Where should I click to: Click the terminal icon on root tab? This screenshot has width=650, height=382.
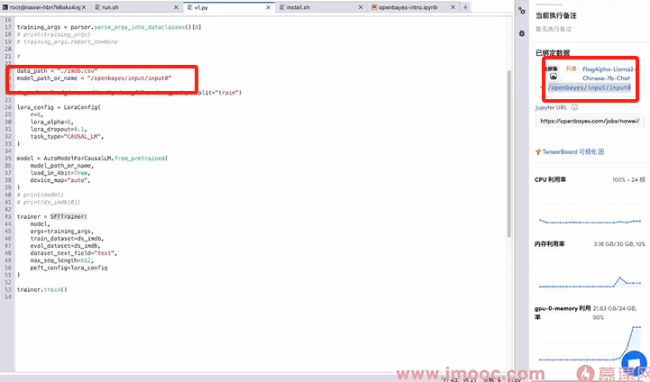(5, 7)
